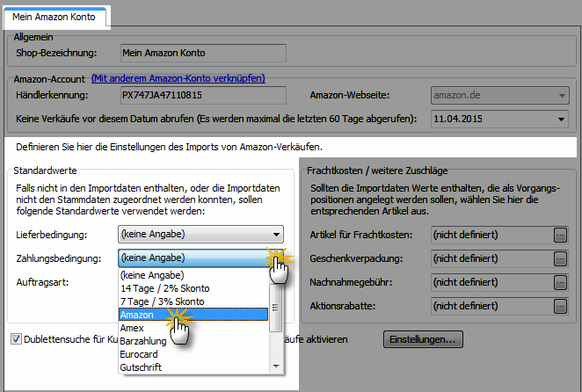Choose Barzahlung in the dropdown list
The height and width of the screenshot is (392, 582).
tap(193, 341)
